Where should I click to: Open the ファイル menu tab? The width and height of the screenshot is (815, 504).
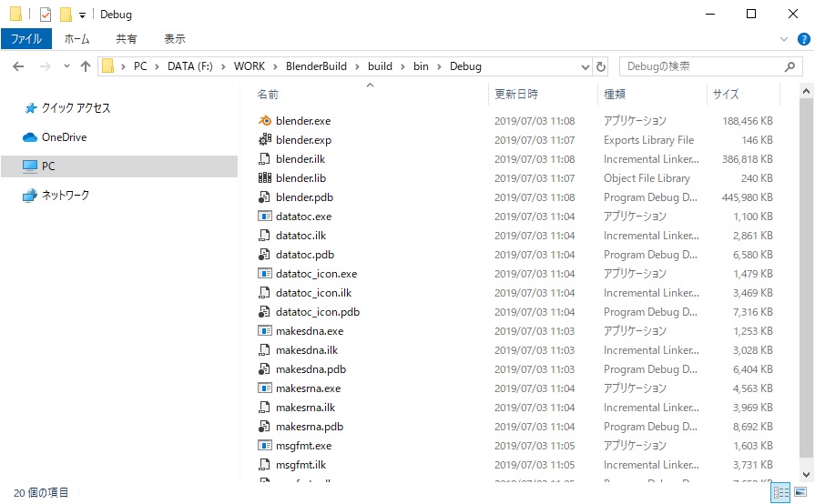click(26, 39)
